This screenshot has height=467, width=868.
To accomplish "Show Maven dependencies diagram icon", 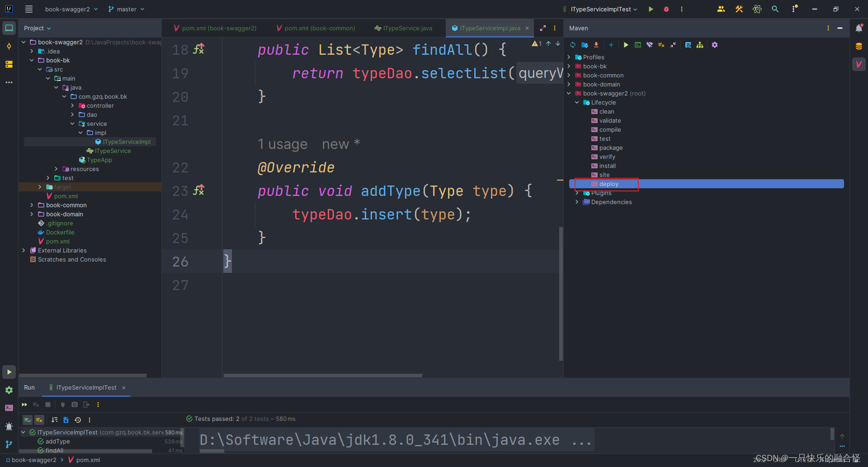I will click(700, 45).
